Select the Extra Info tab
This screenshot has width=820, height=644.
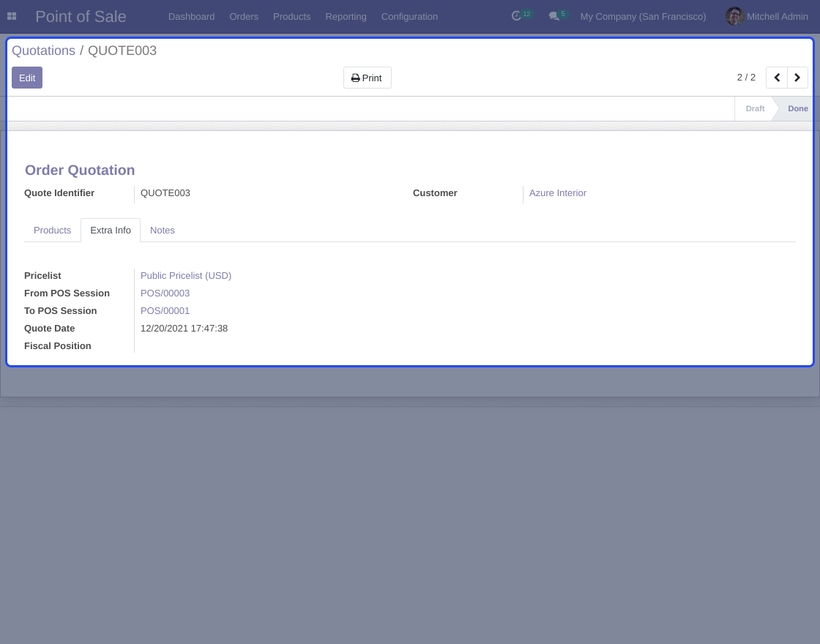[x=111, y=230]
